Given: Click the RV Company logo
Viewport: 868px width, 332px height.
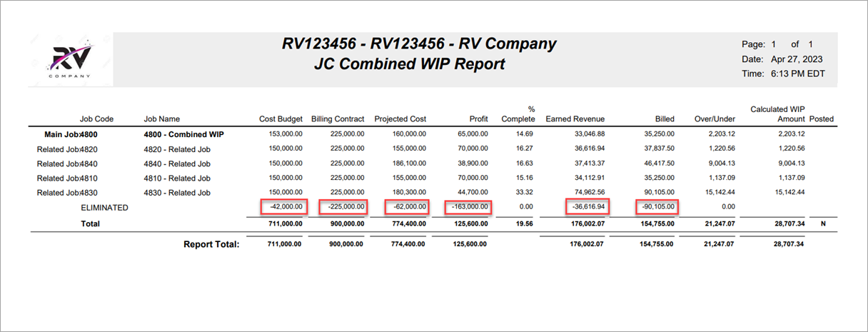Looking at the screenshot, I should (69, 59).
